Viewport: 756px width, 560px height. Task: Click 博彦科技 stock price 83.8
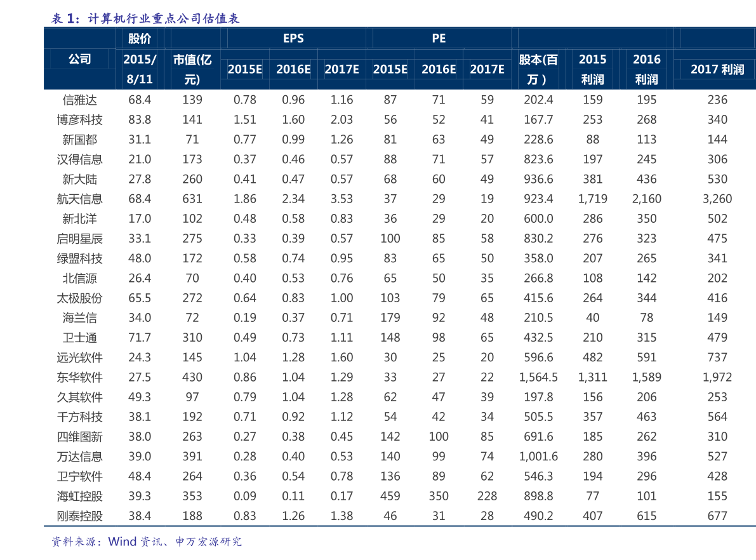(140, 119)
